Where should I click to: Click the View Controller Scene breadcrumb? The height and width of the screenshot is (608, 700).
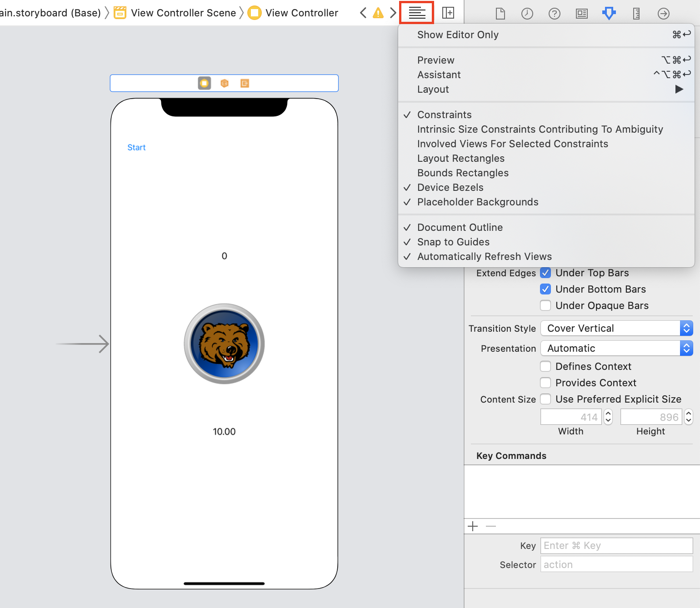[183, 13]
